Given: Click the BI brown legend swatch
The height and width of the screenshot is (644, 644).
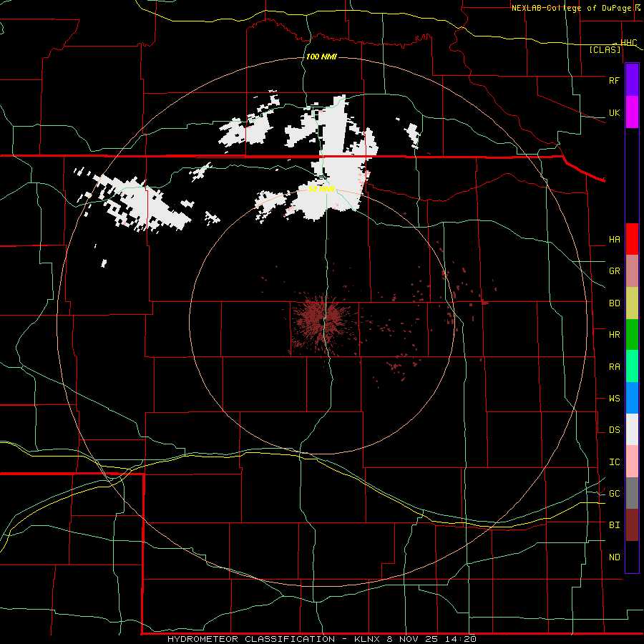Looking at the screenshot, I should click(632, 525).
